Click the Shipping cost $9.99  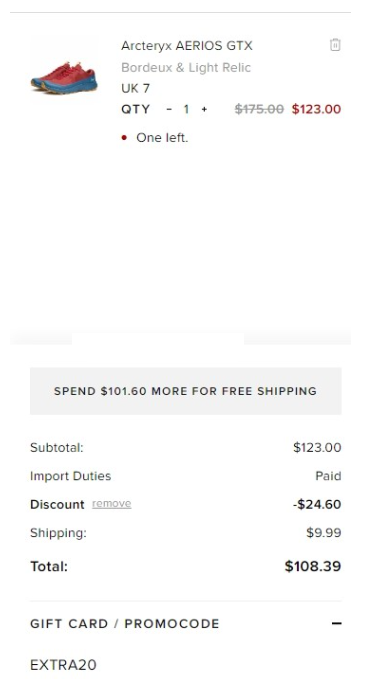click(x=323, y=533)
